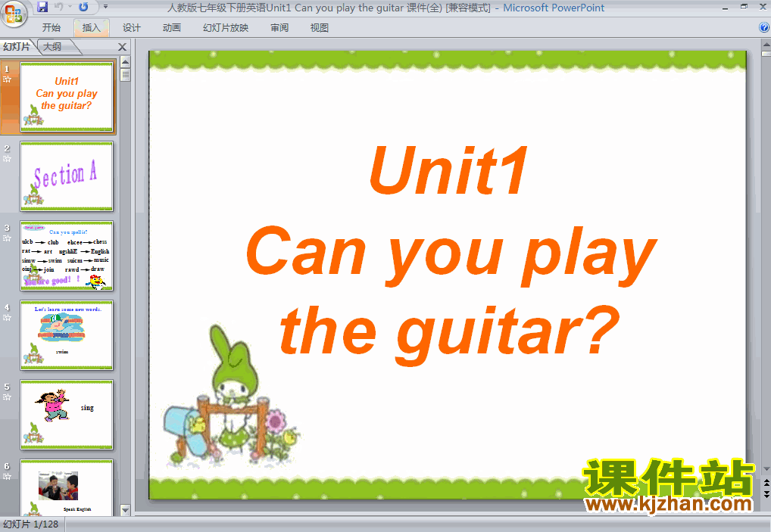Click animation star icon beside slide 6
Screen dimensions: 771x532
[7, 477]
